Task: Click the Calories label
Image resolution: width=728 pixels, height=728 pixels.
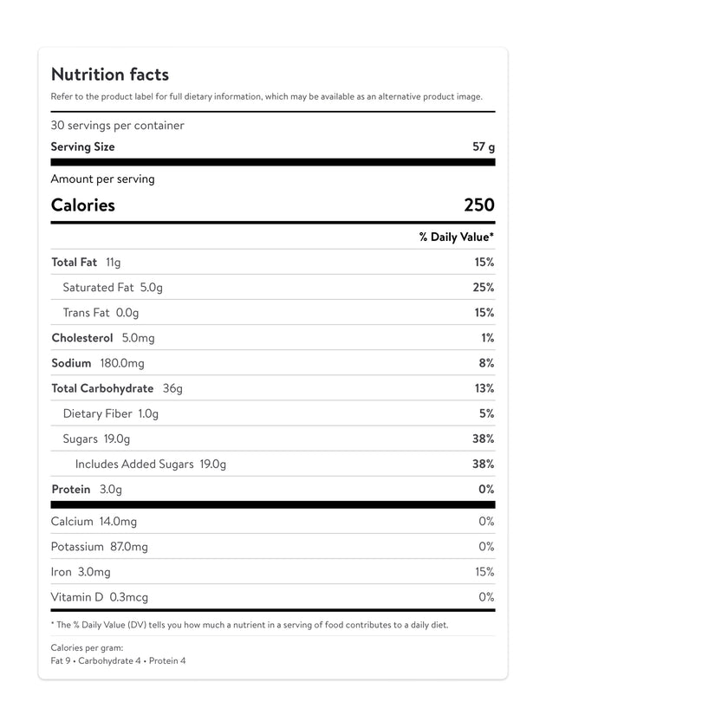Action: click(x=82, y=205)
